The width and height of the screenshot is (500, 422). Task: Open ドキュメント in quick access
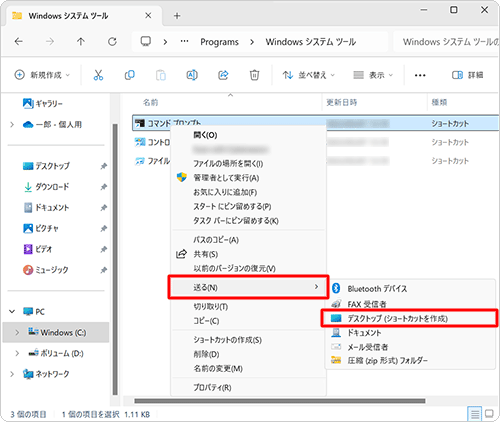[46, 208]
